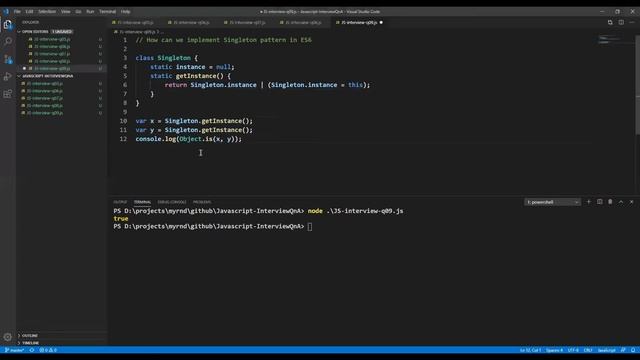Expand the Outline section
The image size is (640, 360).
(28, 336)
